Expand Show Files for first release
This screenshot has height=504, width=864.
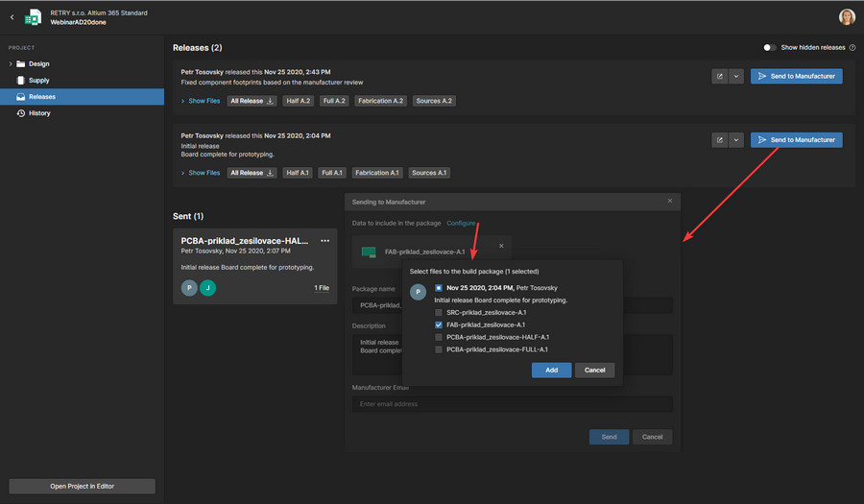pos(201,101)
